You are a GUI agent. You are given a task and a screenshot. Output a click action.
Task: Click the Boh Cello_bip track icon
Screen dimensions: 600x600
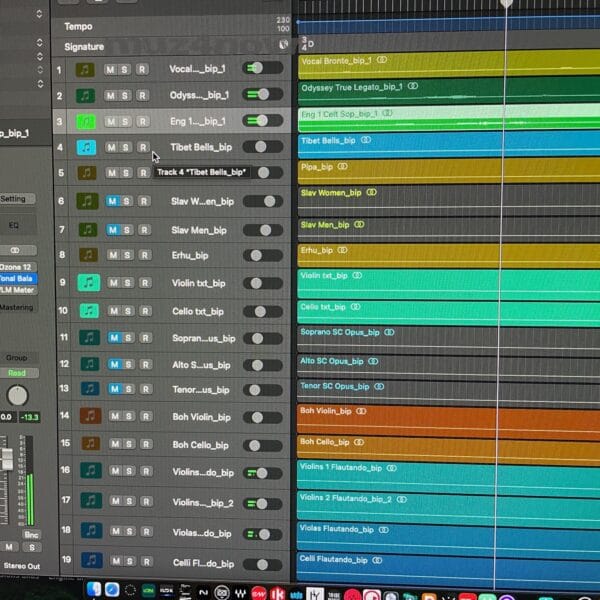[90, 443]
